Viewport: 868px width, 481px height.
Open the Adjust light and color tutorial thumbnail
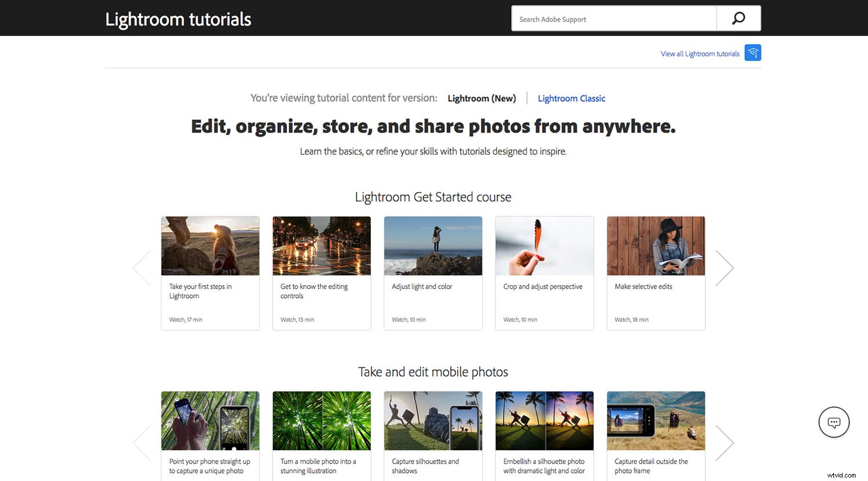tap(433, 245)
